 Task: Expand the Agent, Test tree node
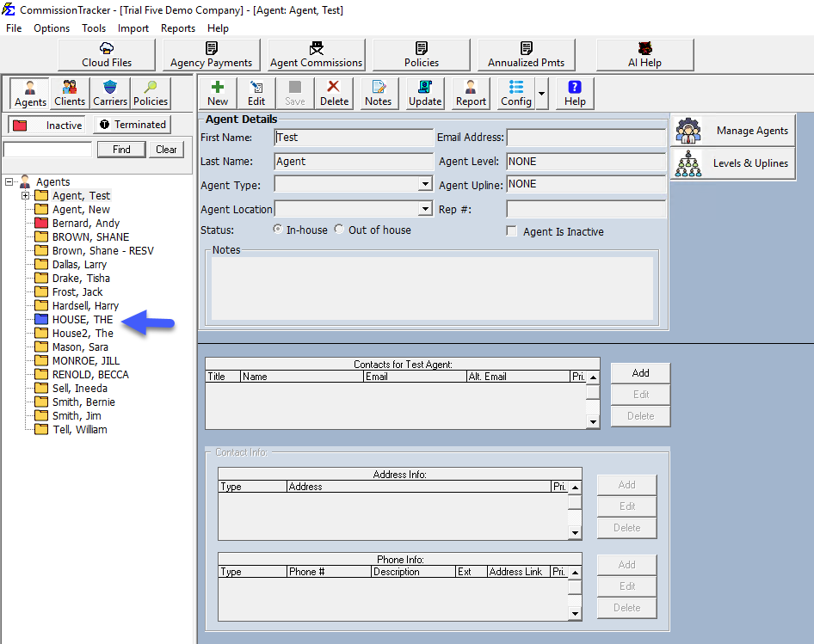tap(26, 196)
